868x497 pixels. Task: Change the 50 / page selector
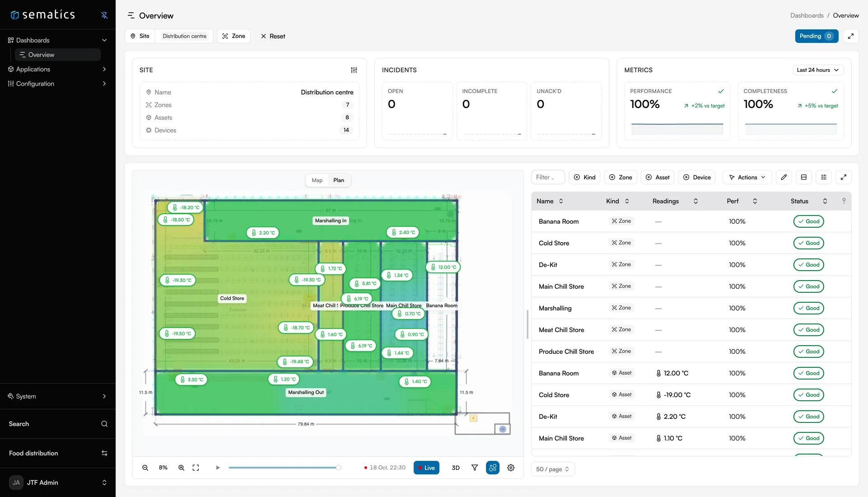click(552, 469)
